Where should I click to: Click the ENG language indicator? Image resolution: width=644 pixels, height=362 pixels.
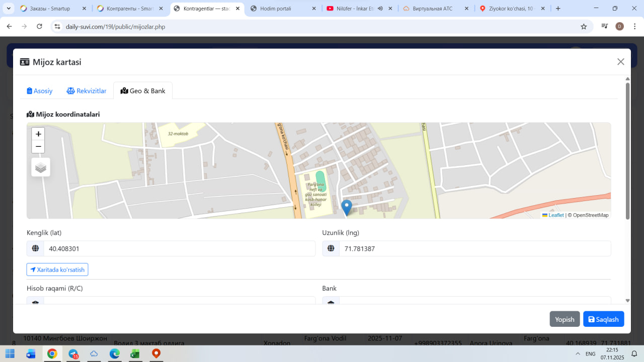tap(591, 354)
